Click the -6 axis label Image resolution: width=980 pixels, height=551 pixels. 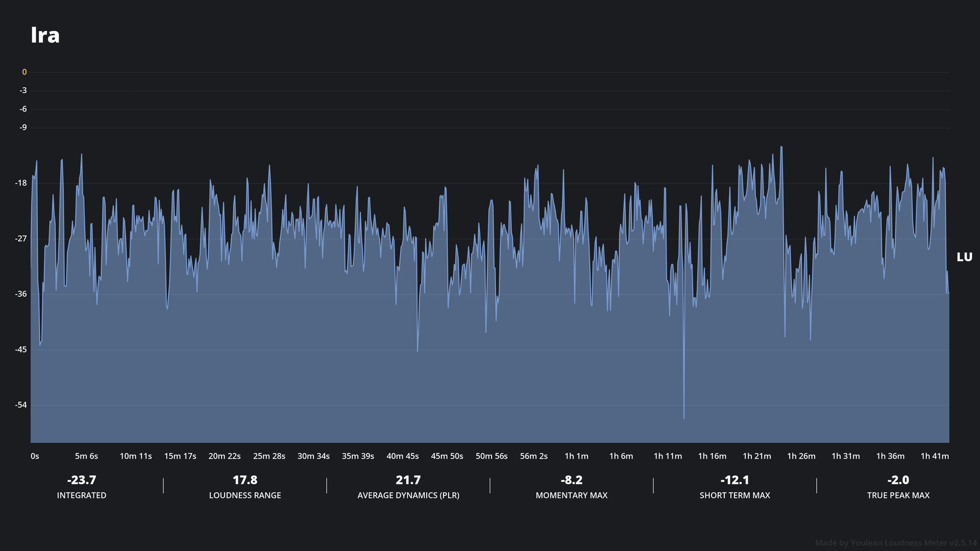[x=23, y=109]
